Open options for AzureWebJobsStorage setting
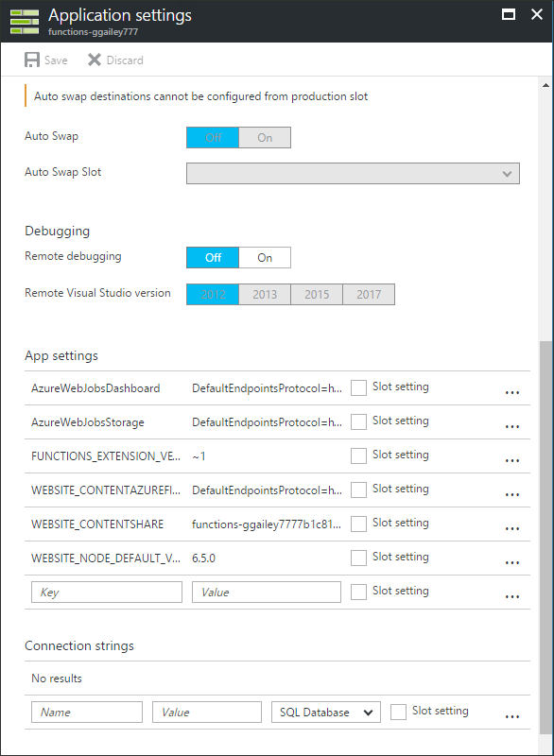The height and width of the screenshot is (756, 554). point(512,424)
